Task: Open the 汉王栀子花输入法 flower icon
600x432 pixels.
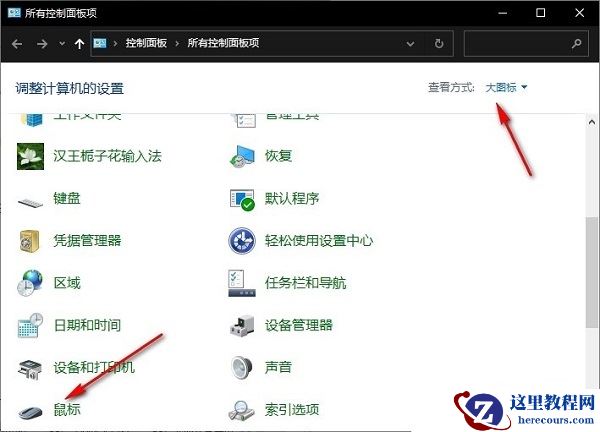Action: [31, 156]
